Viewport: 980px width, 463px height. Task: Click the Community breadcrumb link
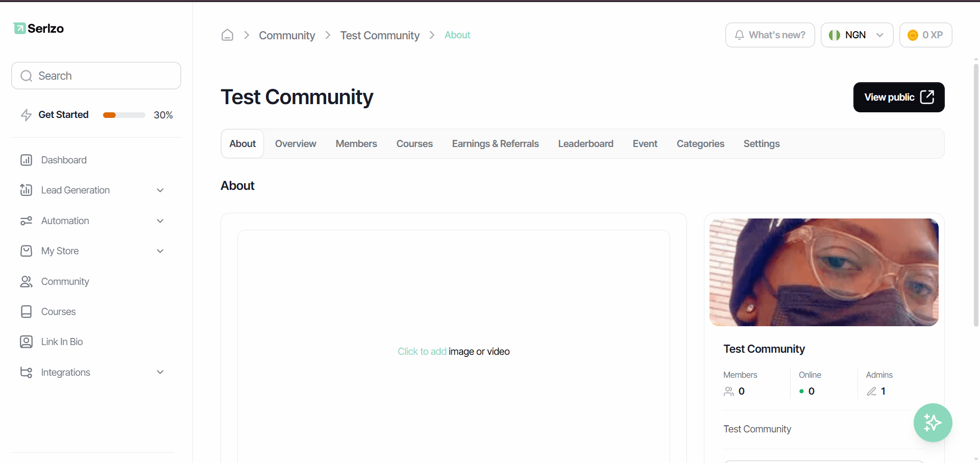point(287,35)
